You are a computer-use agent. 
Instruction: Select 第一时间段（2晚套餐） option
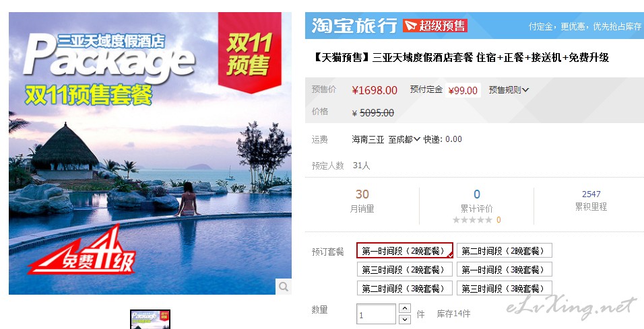pyautogui.click(x=405, y=251)
